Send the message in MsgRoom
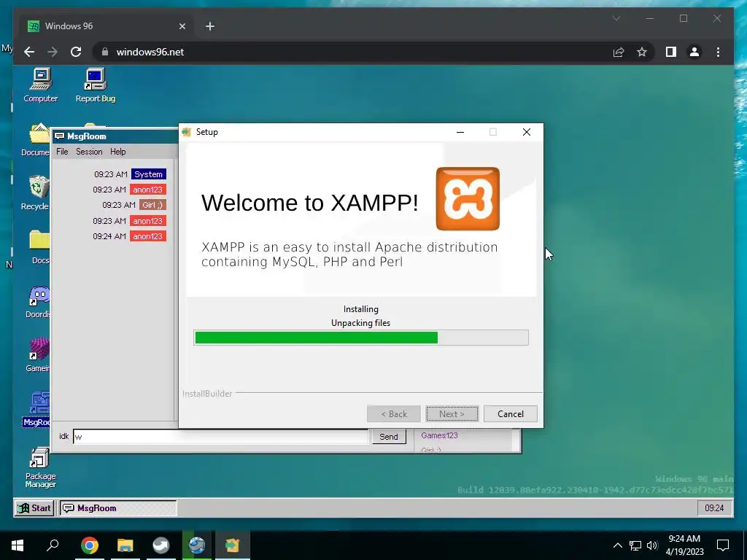 click(x=388, y=437)
